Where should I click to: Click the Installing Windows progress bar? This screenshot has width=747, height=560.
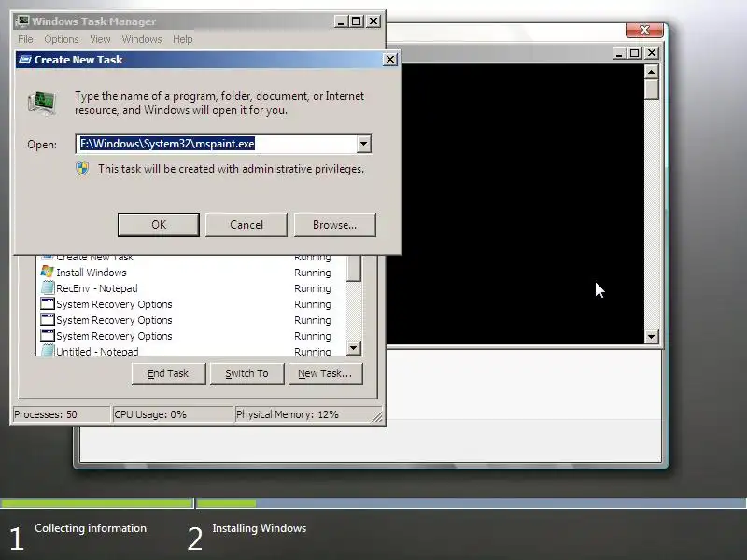(x=472, y=503)
